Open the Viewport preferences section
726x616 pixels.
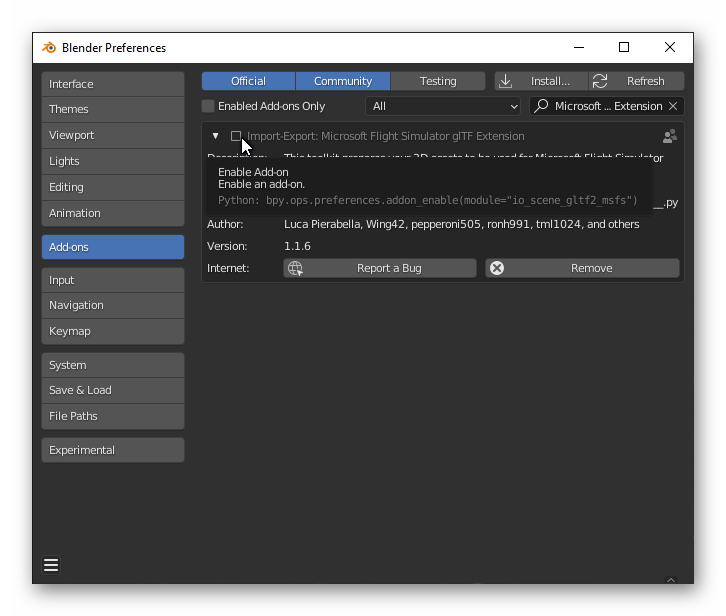113,135
